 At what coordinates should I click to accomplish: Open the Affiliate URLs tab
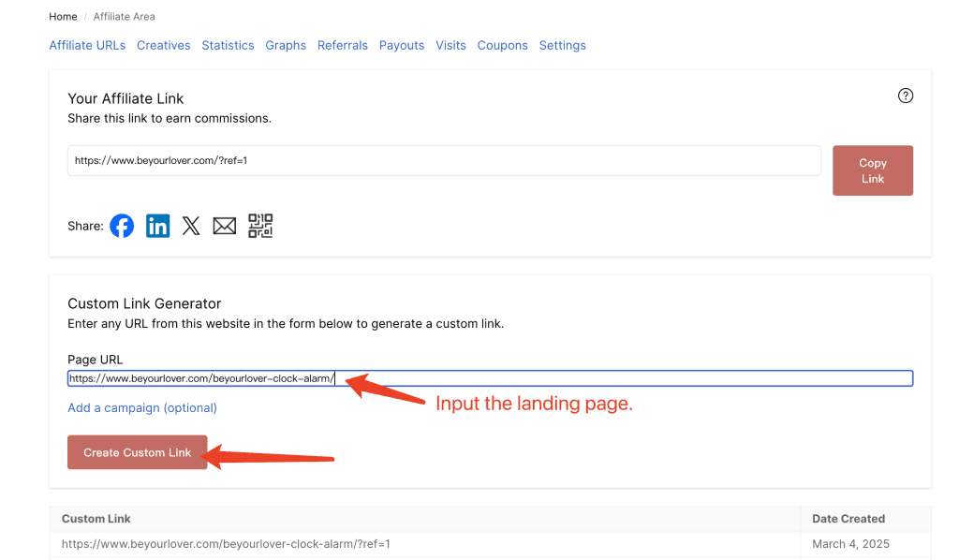point(87,45)
